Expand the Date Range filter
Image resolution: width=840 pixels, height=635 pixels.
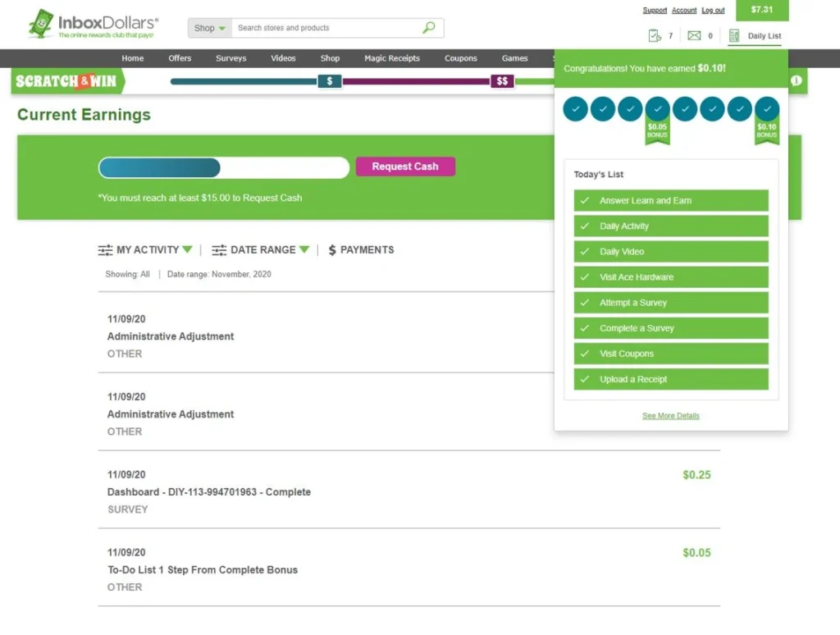[x=260, y=250]
